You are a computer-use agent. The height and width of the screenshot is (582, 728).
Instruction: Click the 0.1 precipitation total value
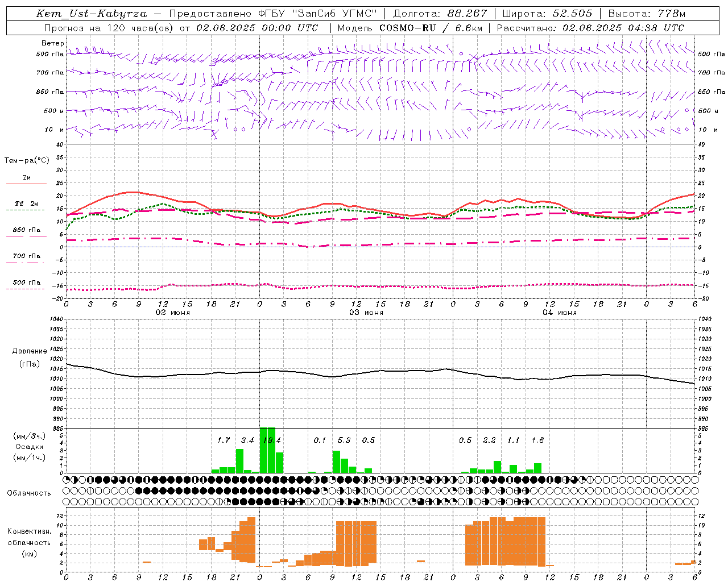tap(320, 440)
